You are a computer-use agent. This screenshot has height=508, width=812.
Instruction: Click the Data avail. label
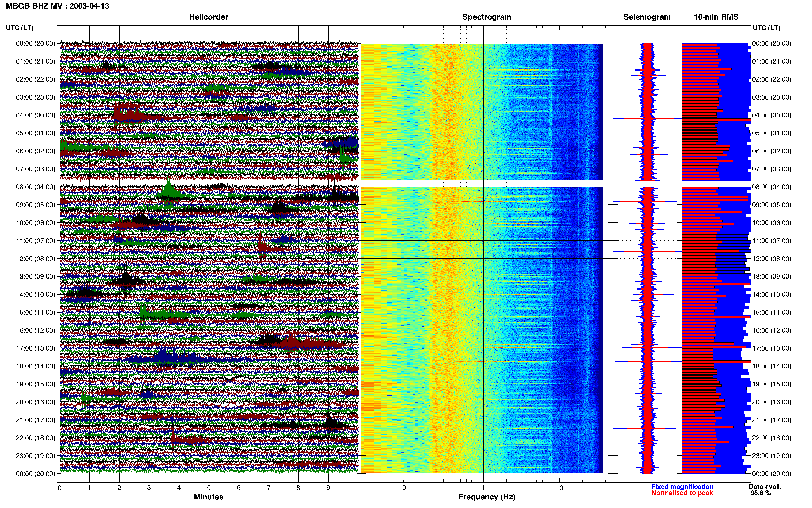(x=765, y=486)
